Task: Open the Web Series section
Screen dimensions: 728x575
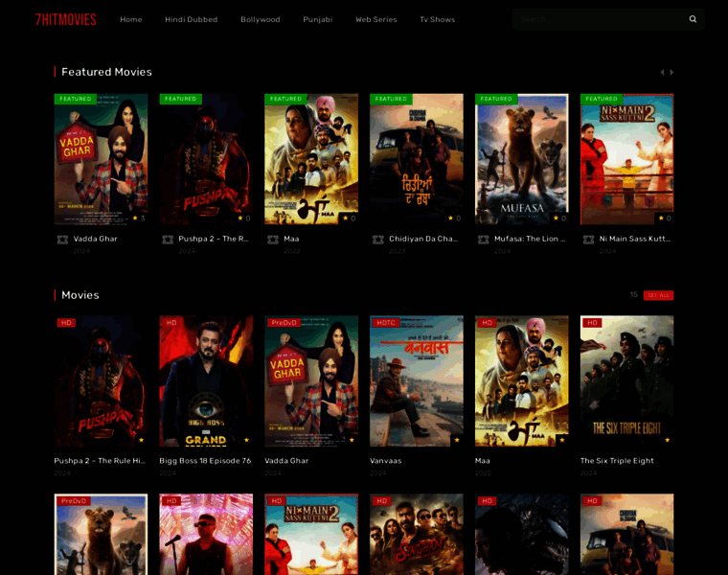Action: (376, 19)
